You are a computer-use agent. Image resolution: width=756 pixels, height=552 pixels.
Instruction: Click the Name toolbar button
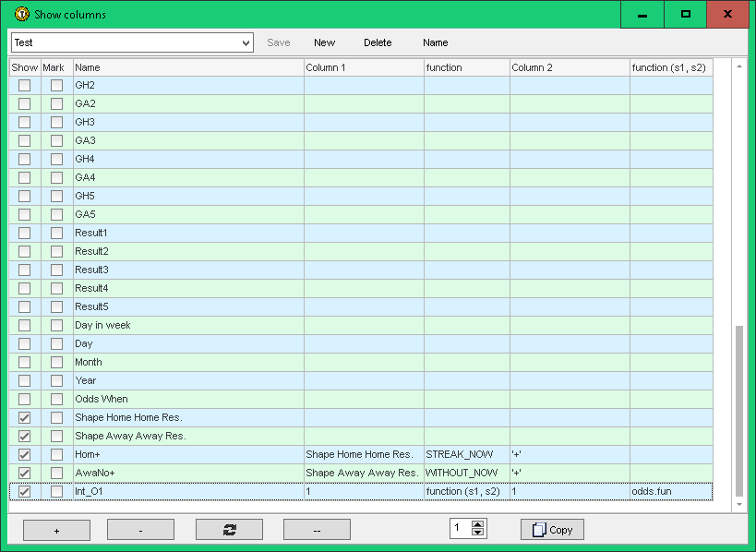[x=435, y=42]
